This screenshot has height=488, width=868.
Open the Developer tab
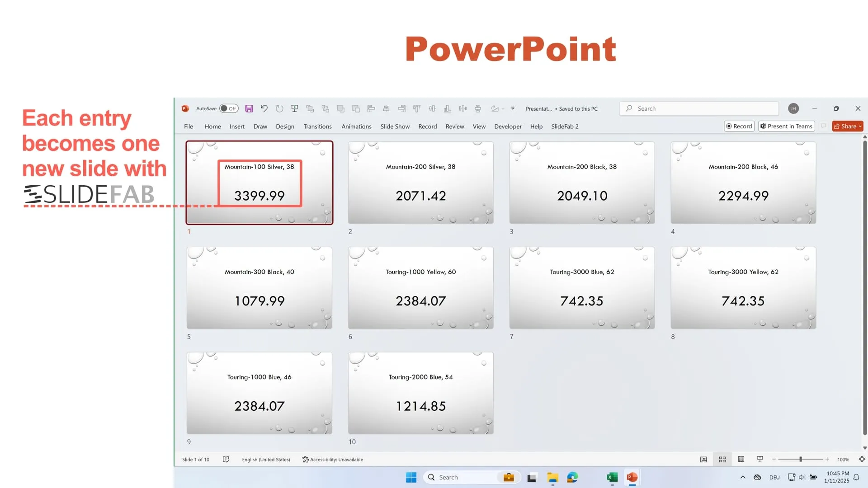click(x=508, y=127)
